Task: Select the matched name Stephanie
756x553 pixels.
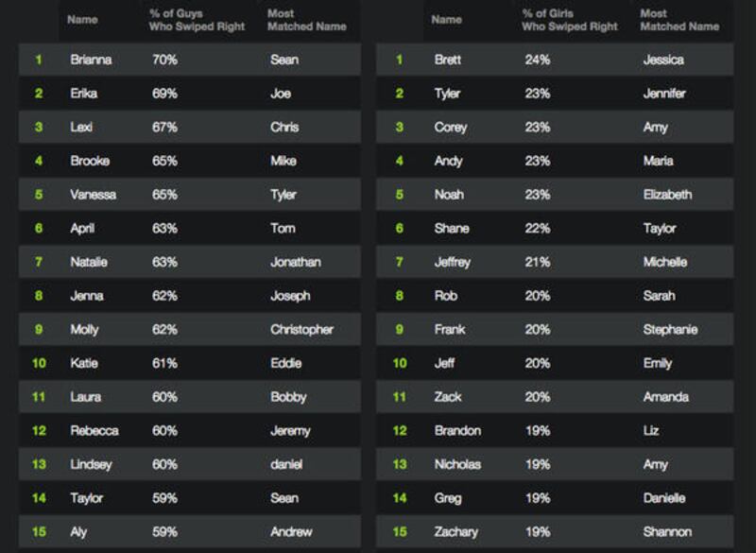Action: (669, 330)
